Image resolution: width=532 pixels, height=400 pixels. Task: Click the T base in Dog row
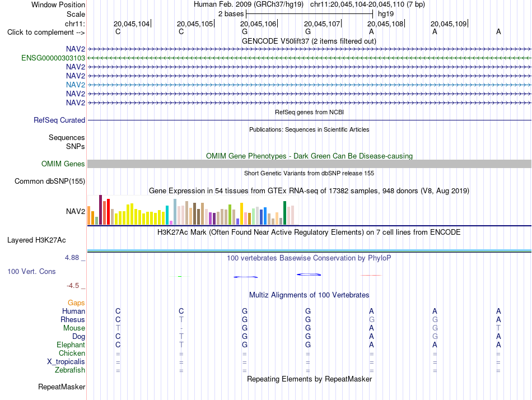181,337
